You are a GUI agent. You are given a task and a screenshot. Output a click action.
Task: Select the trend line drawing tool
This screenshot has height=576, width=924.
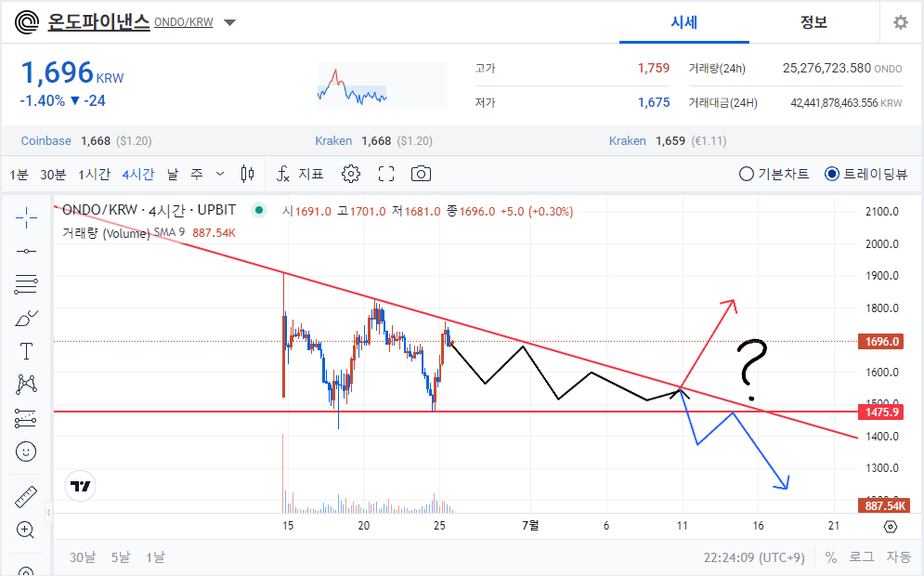(x=26, y=251)
